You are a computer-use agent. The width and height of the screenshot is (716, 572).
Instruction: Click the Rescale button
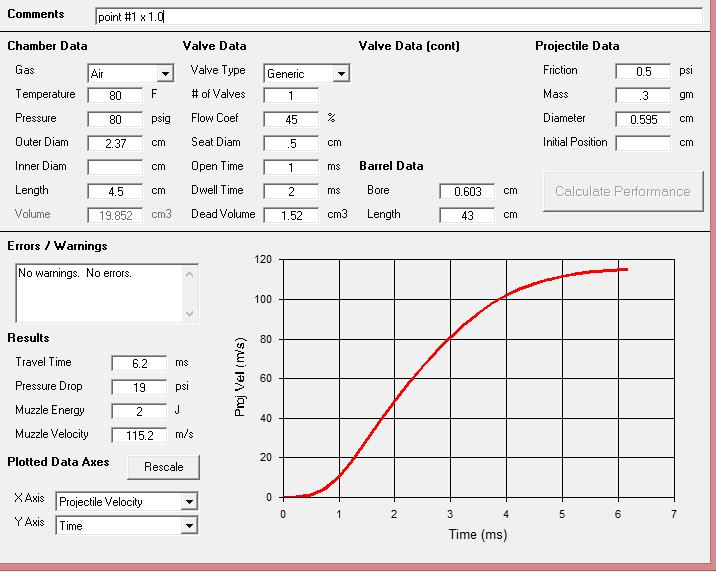pos(163,467)
